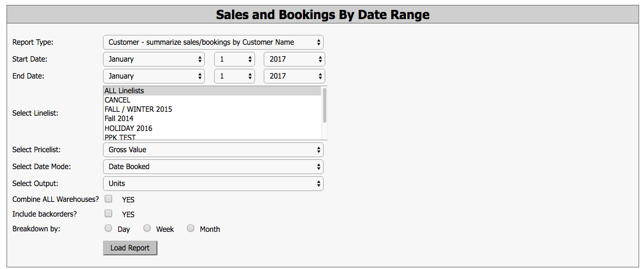Viewport: 644px width, 269px height.
Task: Open the Report Type dropdown
Action: tap(213, 42)
